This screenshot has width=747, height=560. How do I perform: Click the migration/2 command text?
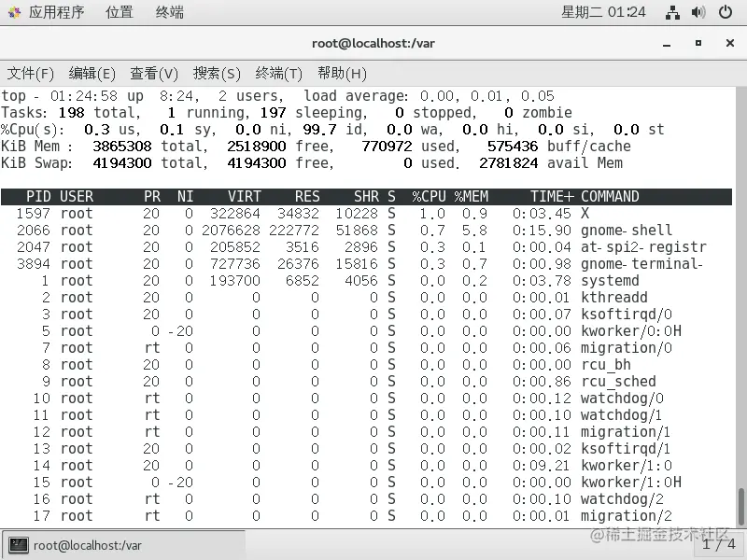pyautogui.click(x=627, y=516)
